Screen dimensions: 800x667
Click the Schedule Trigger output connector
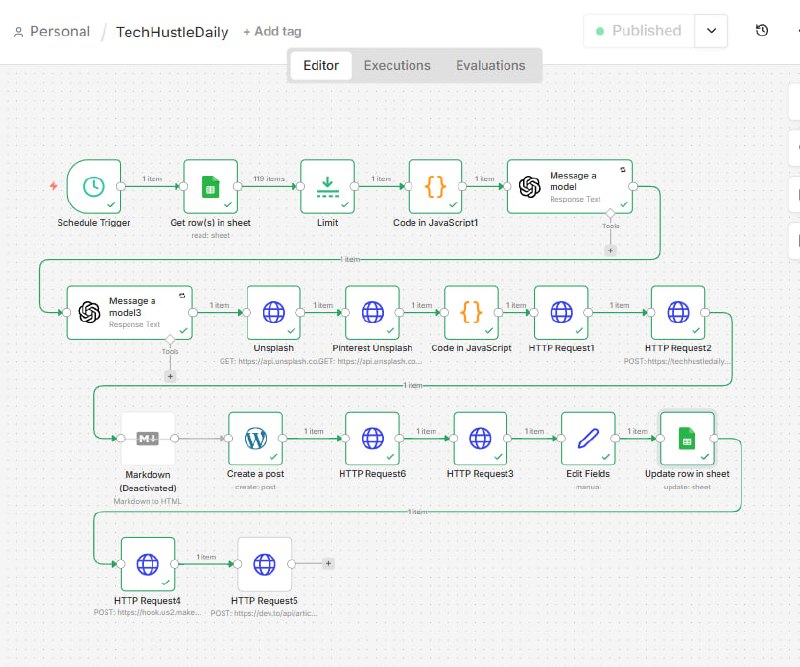[121, 186]
